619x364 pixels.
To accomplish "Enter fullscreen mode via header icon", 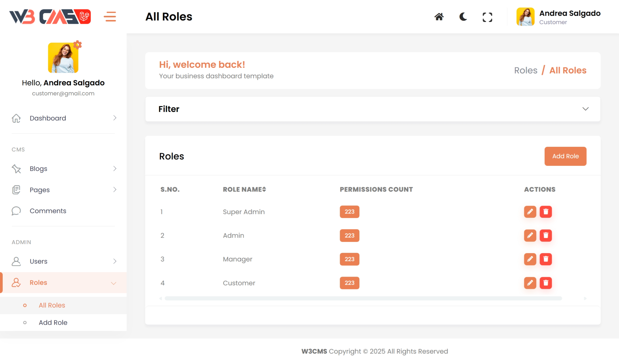I will [x=487, y=17].
